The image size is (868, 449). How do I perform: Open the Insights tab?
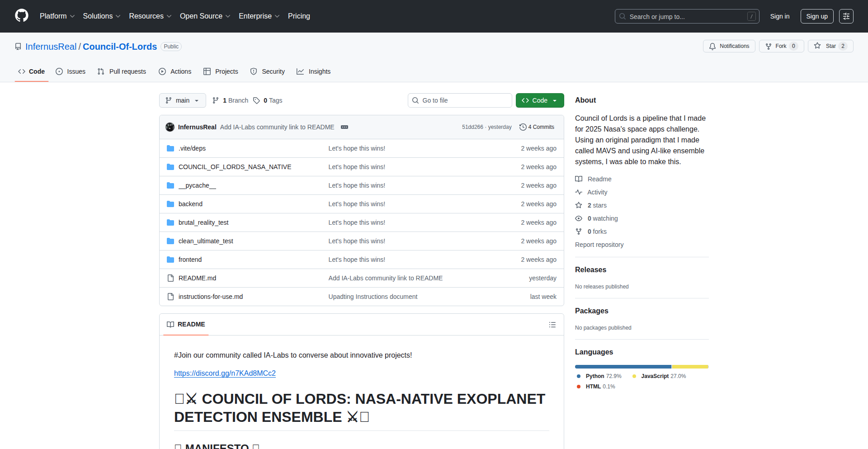point(314,71)
